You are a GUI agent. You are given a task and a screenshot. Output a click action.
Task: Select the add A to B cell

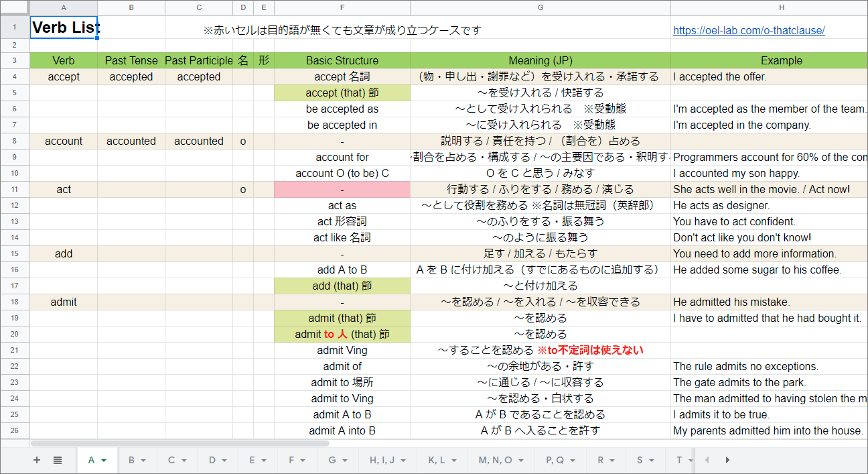[342, 270]
